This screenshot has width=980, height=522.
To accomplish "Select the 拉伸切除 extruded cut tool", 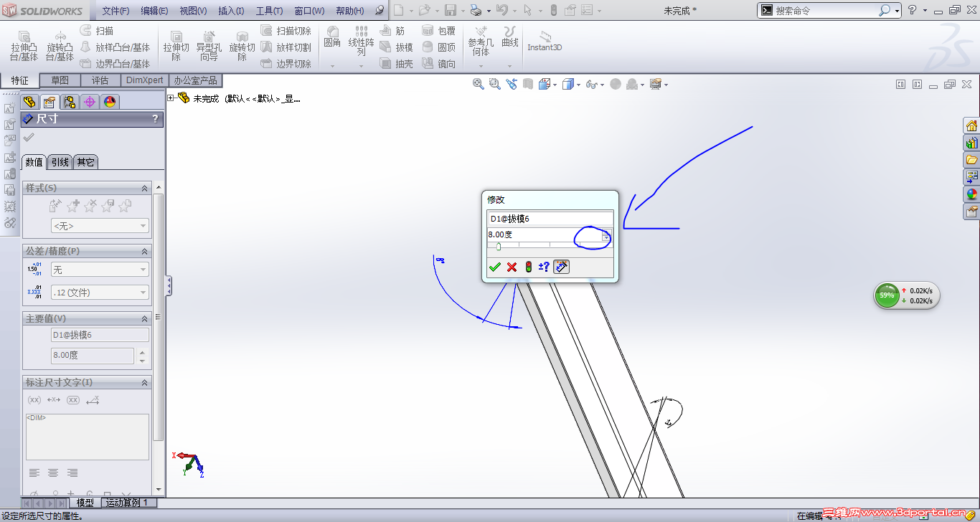I will point(176,46).
